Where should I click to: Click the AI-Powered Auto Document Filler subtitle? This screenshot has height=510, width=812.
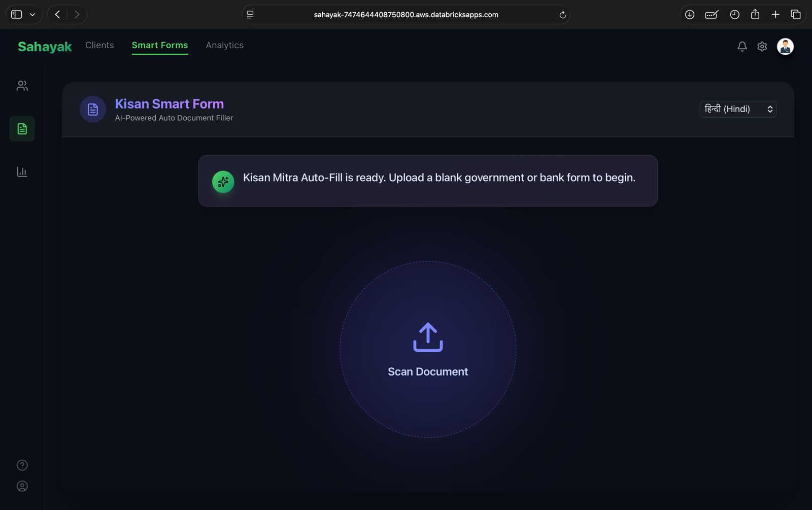tap(174, 118)
